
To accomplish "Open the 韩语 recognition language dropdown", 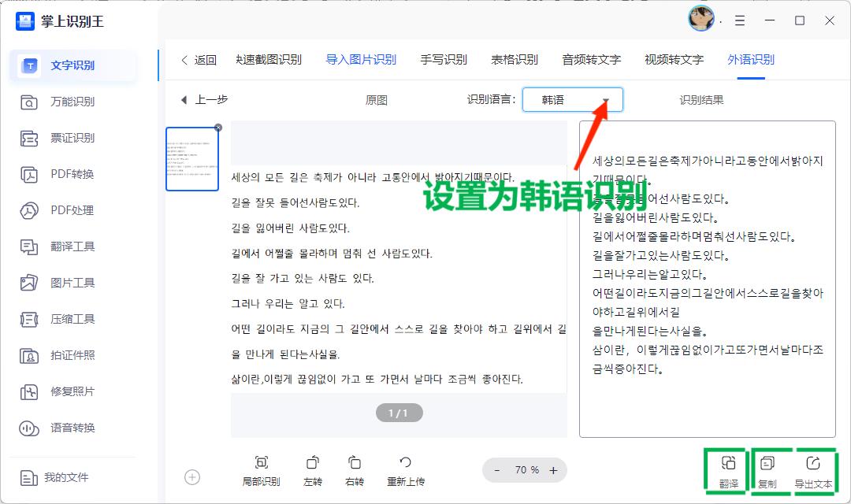I will pyautogui.click(x=573, y=100).
